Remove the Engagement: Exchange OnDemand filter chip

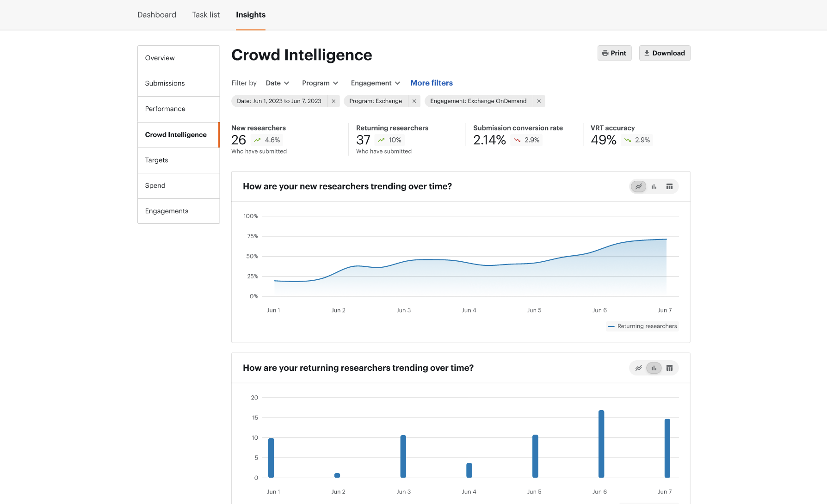(x=539, y=101)
